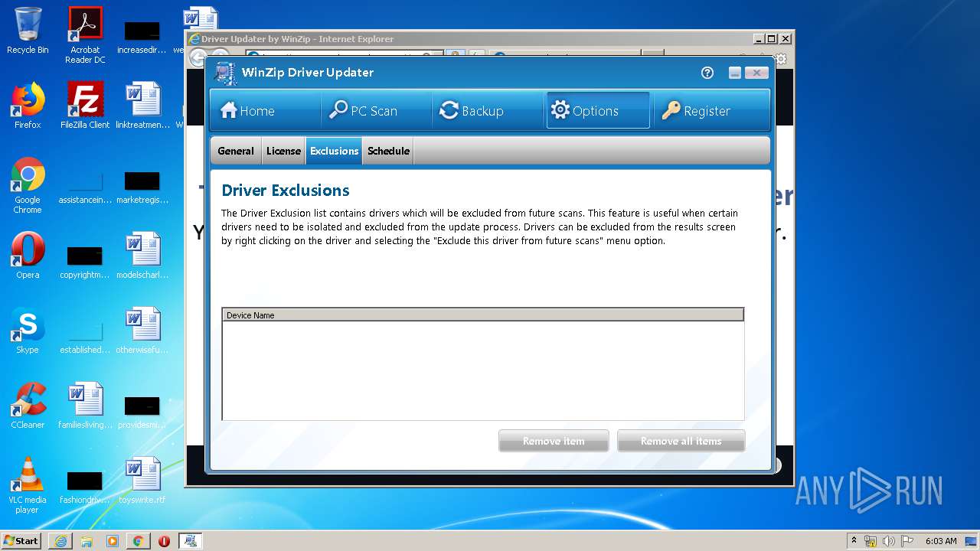The image size is (980, 551).
Task: Select the marketregis desktop file icon
Action: (142, 187)
